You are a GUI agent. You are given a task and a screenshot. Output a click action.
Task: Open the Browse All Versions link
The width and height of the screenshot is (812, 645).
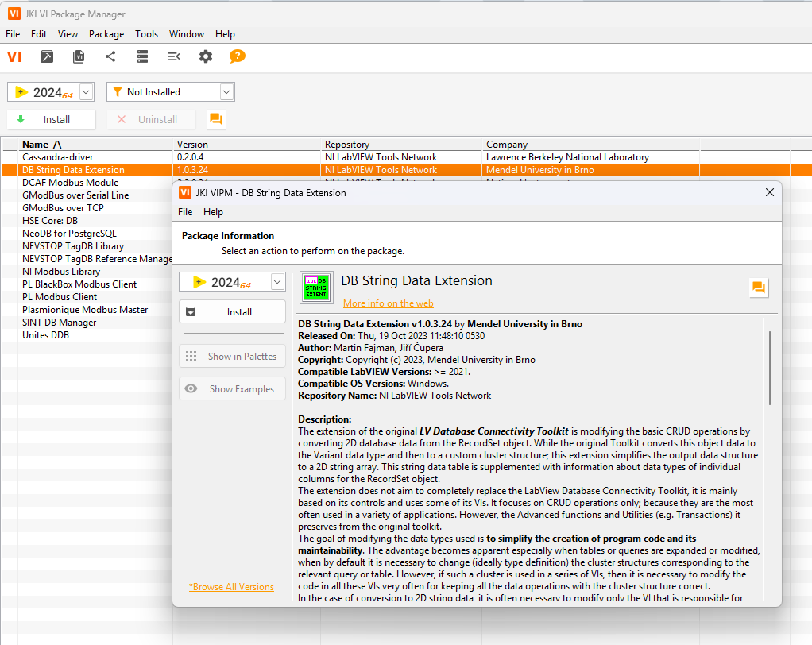point(231,587)
